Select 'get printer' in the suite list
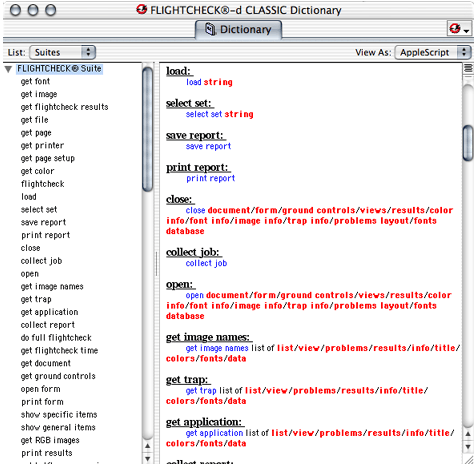 pos(42,146)
